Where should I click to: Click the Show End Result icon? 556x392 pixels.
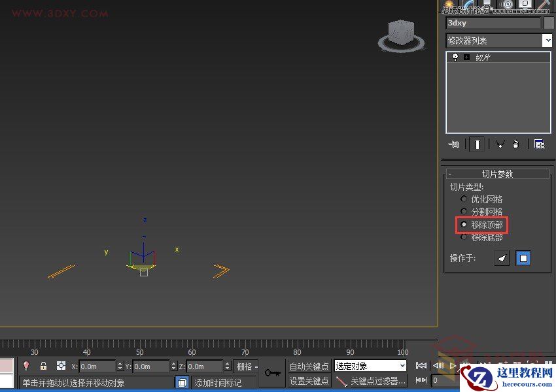(x=477, y=144)
